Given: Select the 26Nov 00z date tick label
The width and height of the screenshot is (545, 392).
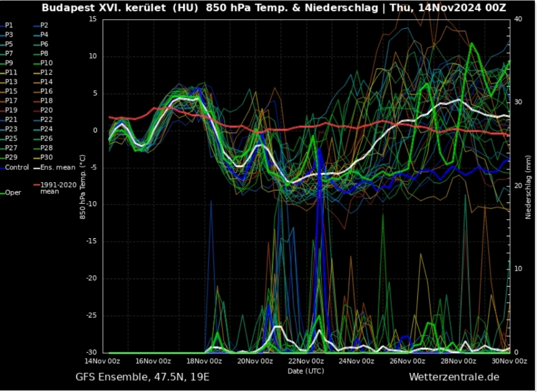Looking at the screenshot, I should click(408, 361).
